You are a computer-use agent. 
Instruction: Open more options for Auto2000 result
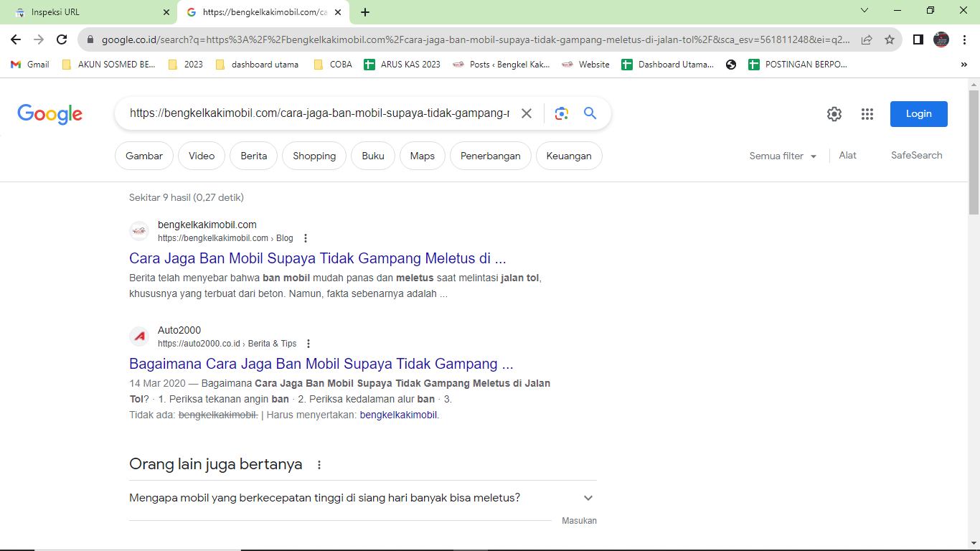coord(308,344)
